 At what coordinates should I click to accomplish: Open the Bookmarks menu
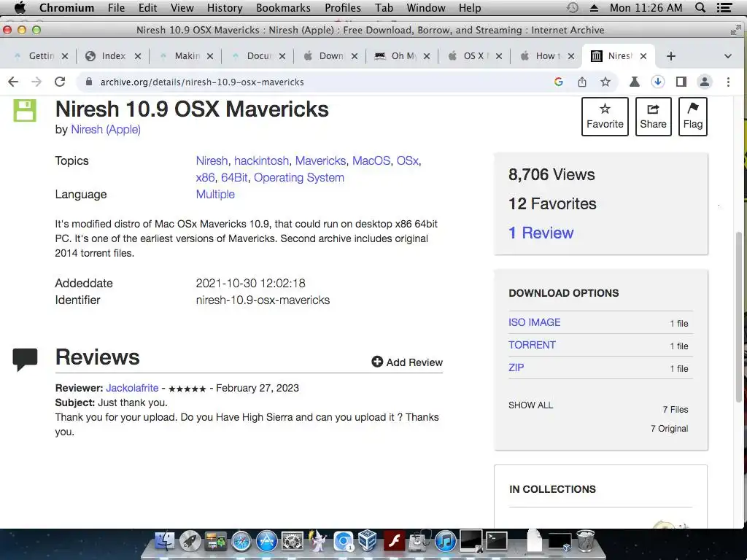[x=284, y=7]
